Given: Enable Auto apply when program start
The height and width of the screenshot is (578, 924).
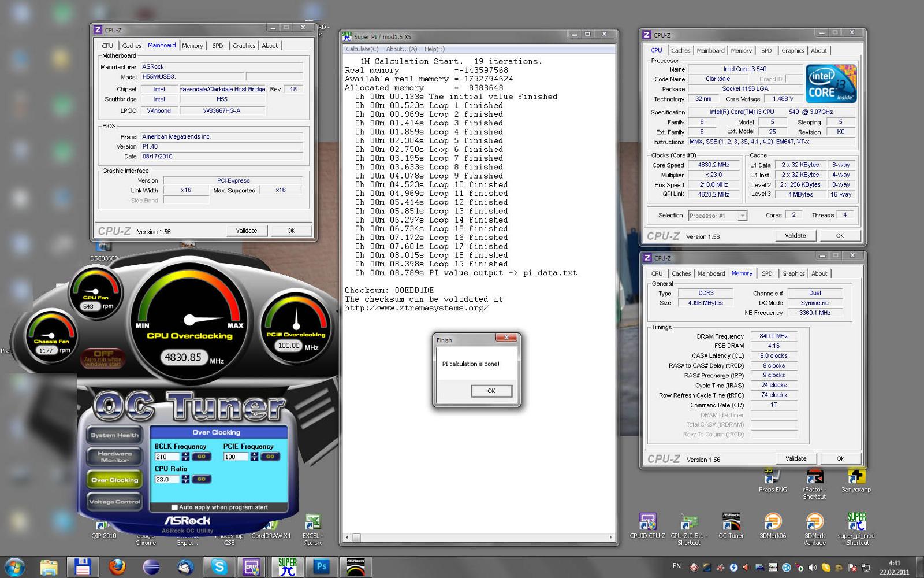Looking at the screenshot, I should coord(174,507).
